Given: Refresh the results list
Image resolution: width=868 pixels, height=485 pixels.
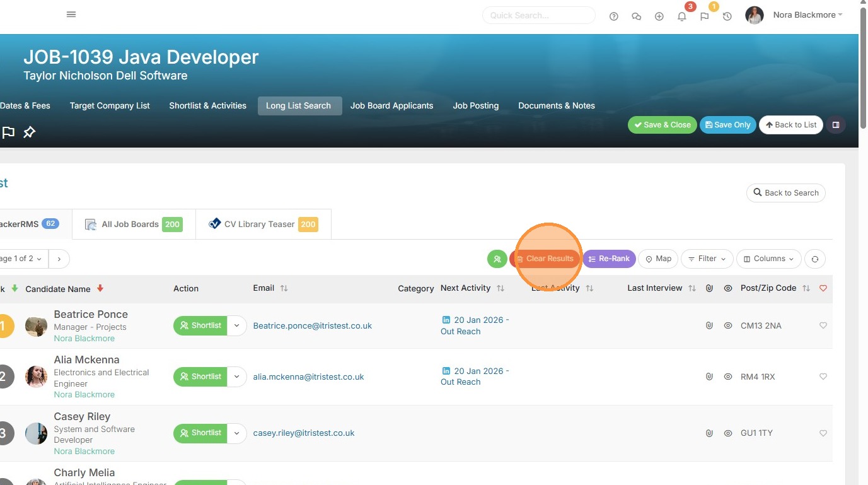Looking at the screenshot, I should pos(815,259).
